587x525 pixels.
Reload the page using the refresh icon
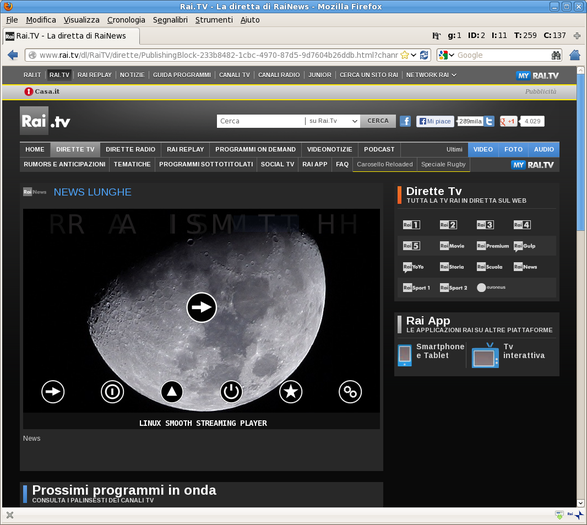424,55
